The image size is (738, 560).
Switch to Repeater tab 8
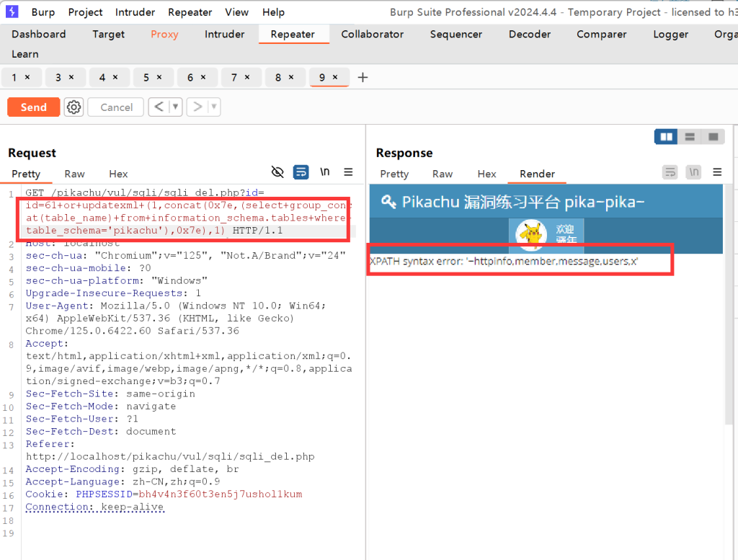tap(277, 77)
